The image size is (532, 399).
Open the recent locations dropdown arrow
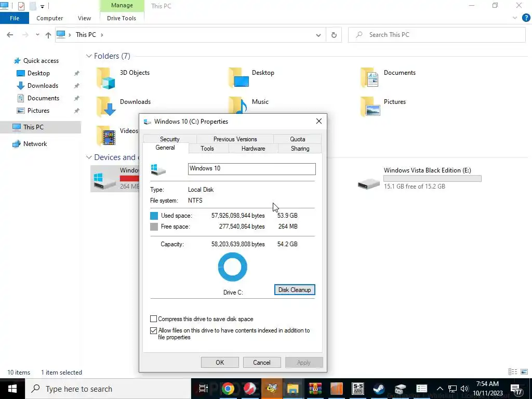[x=37, y=35]
